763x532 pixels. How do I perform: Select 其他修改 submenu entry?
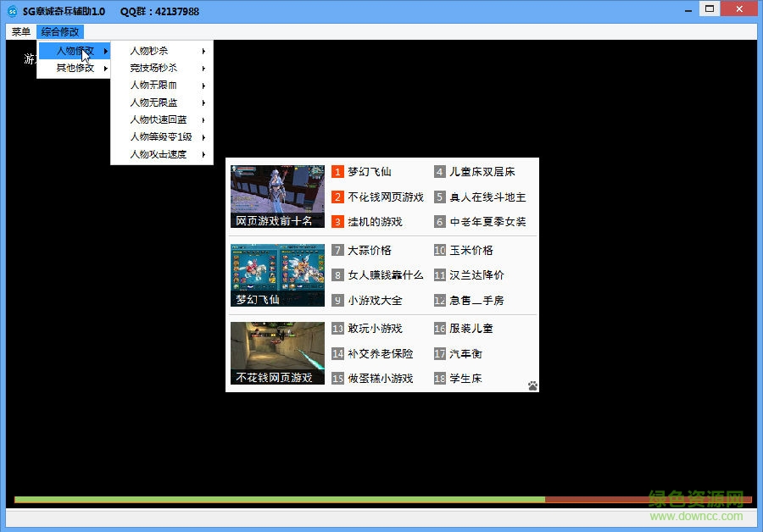coord(75,68)
